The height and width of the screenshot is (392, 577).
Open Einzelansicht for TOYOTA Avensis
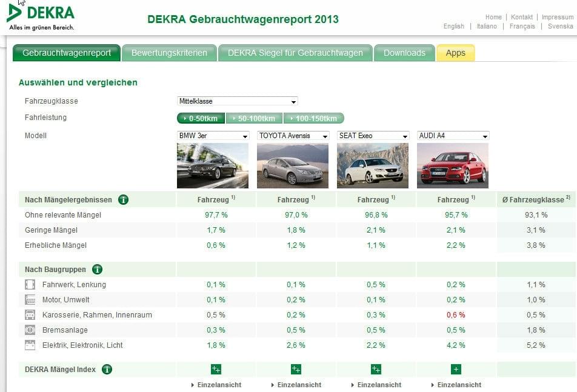point(296,385)
